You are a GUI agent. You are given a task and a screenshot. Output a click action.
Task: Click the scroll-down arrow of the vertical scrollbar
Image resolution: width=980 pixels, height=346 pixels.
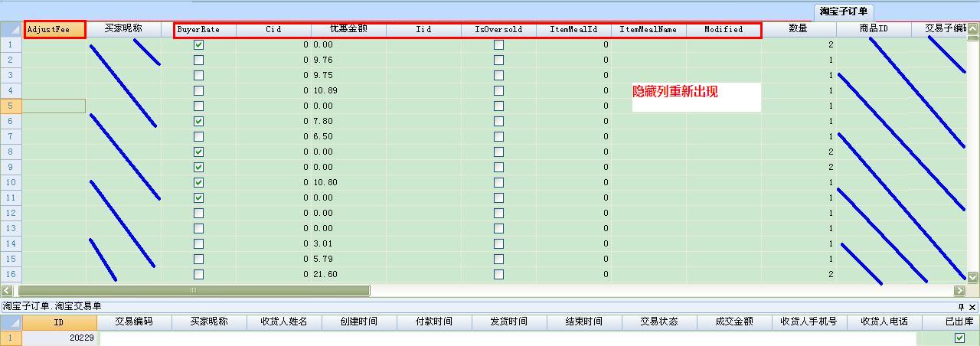(x=973, y=277)
